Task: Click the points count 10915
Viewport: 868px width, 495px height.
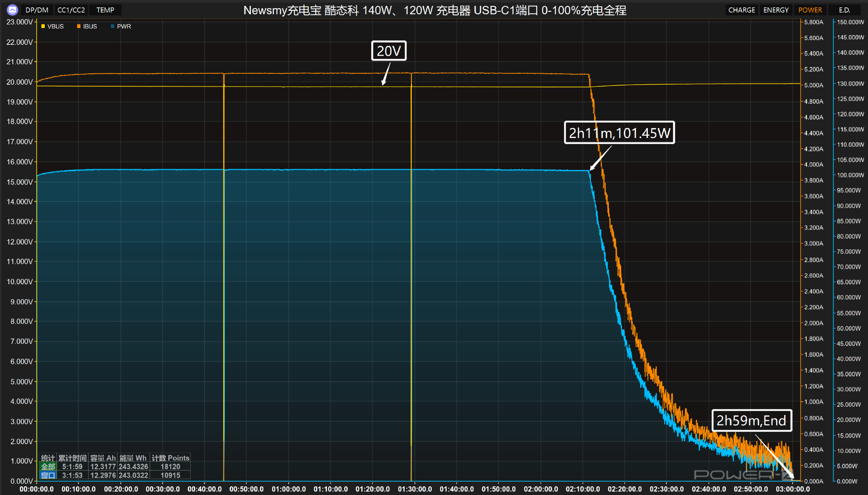Action: point(170,475)
